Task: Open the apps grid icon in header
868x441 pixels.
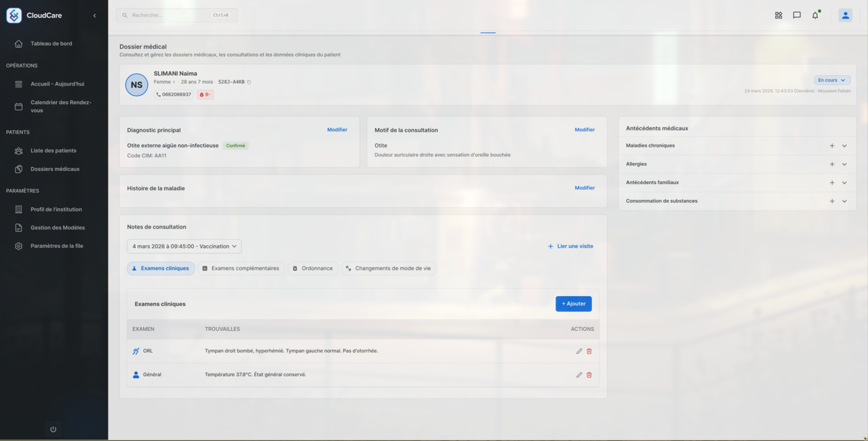Action: click(779, 15)
